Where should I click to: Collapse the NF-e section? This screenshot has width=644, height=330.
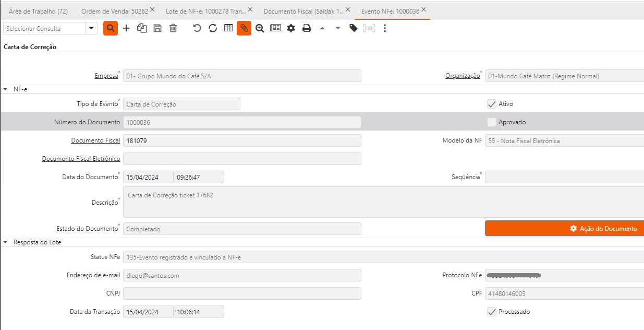click(x=5, y=89)
